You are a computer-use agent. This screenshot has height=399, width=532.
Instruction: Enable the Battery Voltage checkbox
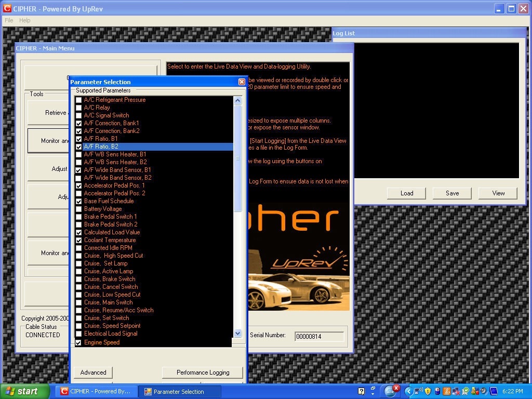tap(79, 209)
